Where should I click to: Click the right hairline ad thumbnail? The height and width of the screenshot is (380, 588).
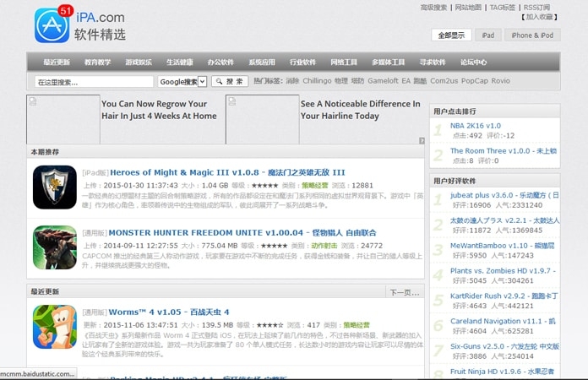pyautogui.click(x=263, y=119)
